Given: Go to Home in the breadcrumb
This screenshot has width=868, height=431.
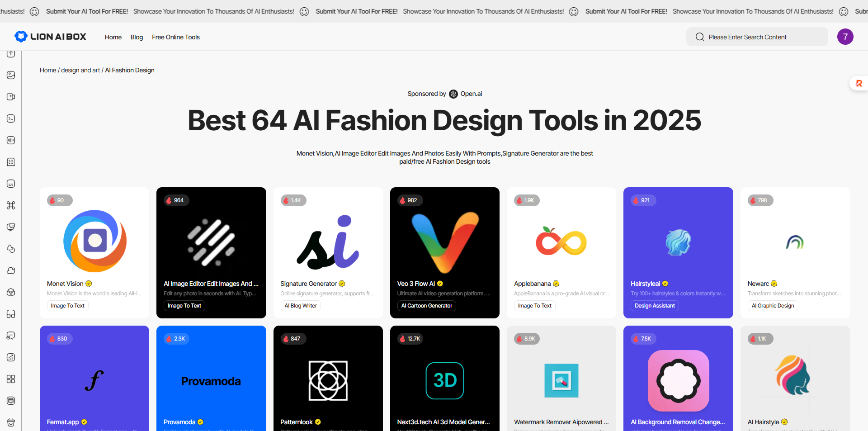Looking at the screenshot, I should tap(48, 70).
